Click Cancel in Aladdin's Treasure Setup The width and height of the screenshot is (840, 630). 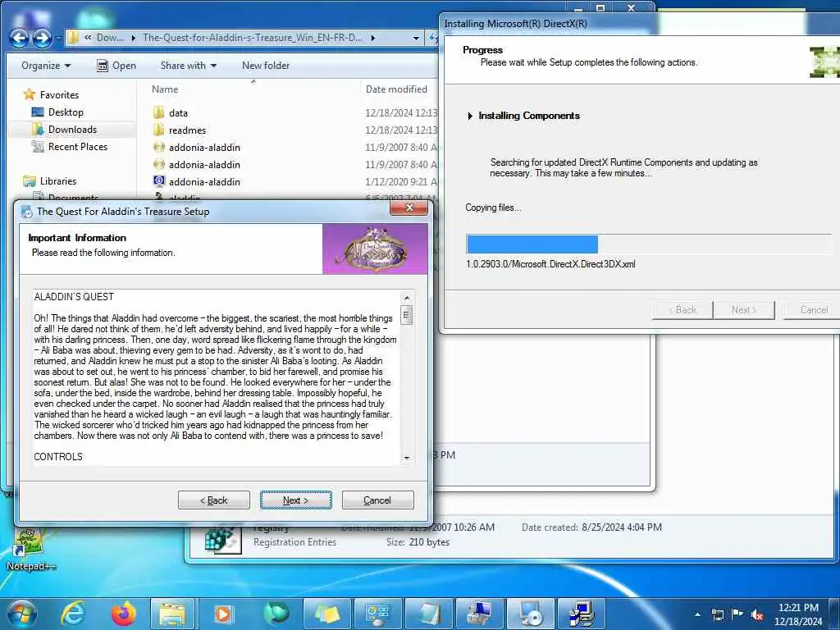377,500
